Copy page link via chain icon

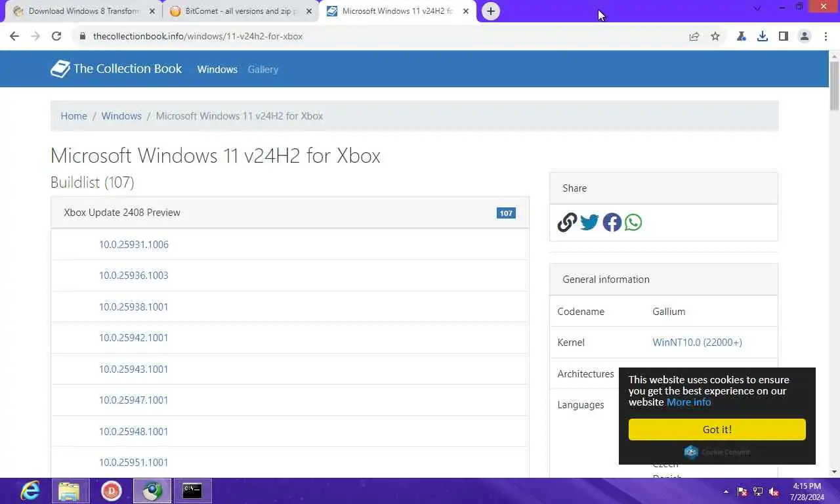coord(568,222)
